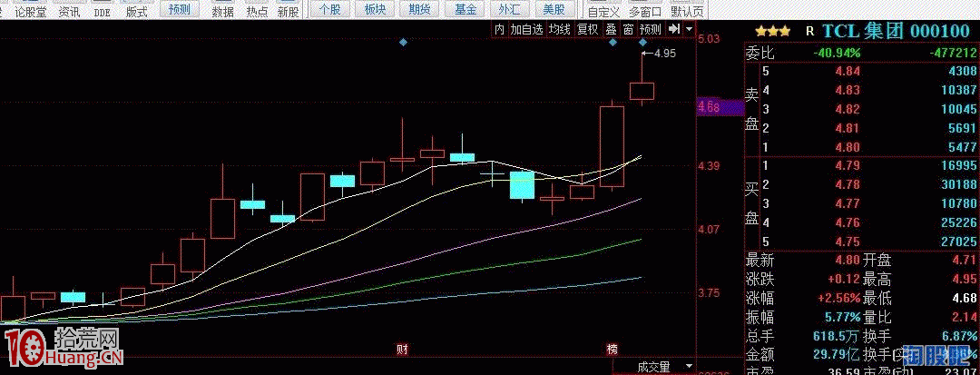Click the 财 event marker on chart
This screenshot has width=980, height=375.
[x=403, y=348]
